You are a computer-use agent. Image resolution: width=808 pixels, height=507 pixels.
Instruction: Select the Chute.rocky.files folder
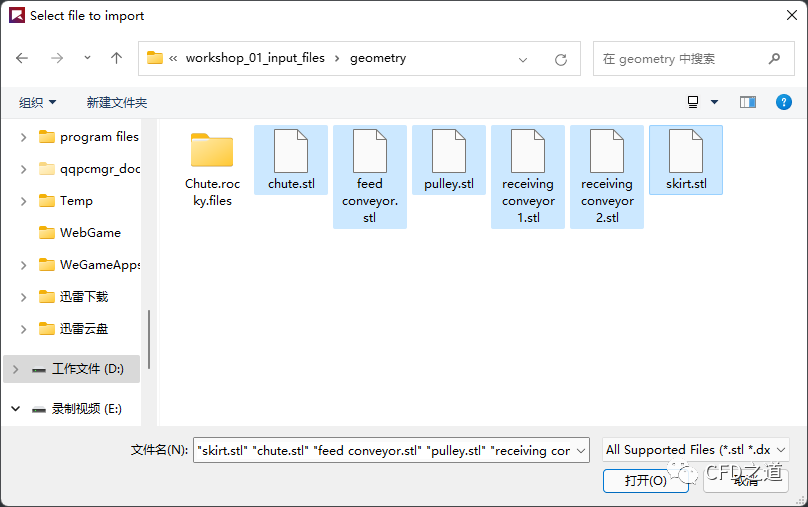point(212,167)
